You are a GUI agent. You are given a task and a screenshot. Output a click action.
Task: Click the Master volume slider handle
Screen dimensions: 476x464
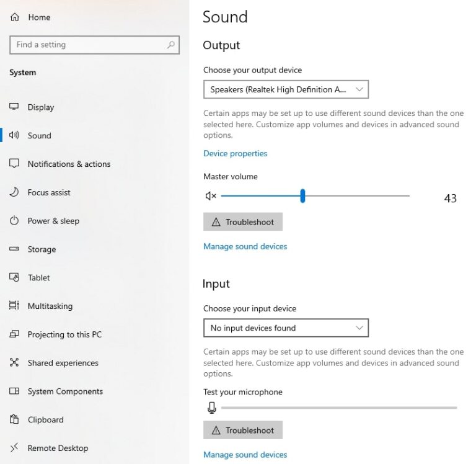302,196
